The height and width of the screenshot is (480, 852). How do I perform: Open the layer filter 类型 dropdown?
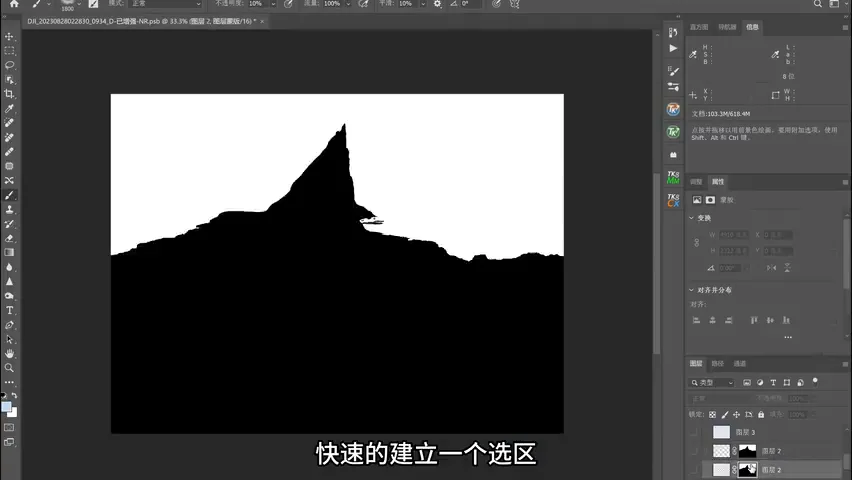[x=712, y=383]
